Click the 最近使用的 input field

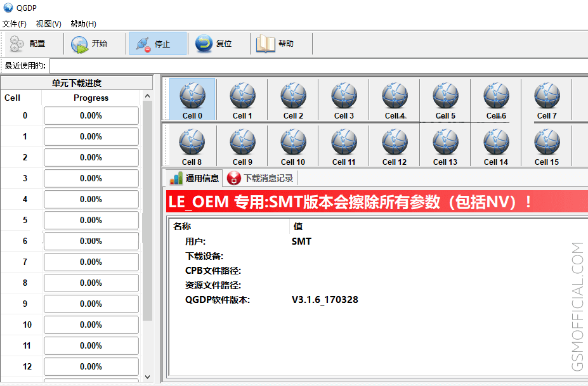click(x=317, y=66)
